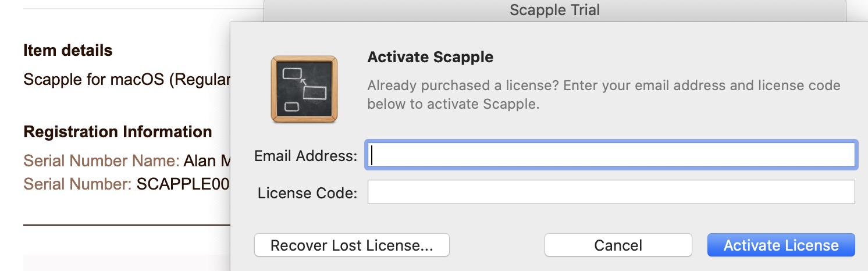This screenshot has height=271, width=868.
Task: Click the Scapple chalkboard app icon
Action: pyautogui.click(x=304, y=90)
